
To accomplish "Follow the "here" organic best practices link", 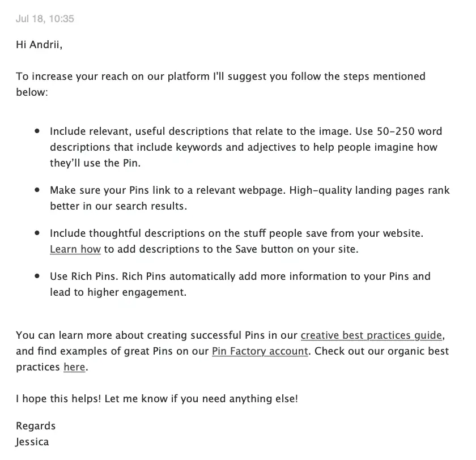I will [x=74, y=367].
